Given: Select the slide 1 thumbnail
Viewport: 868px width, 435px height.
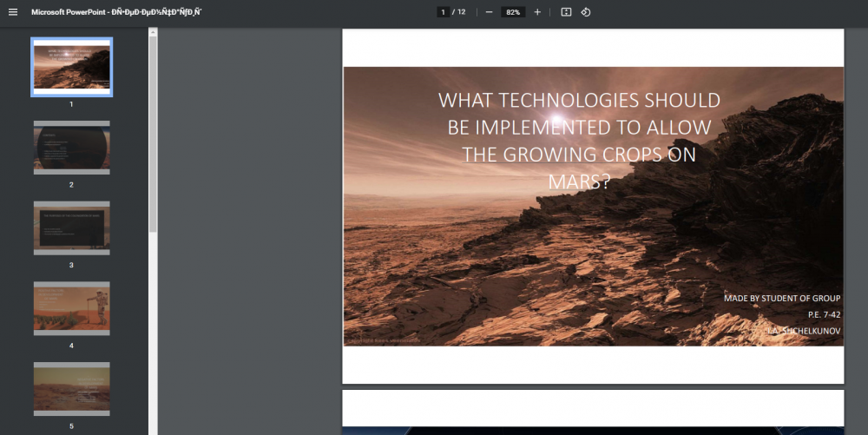Looking at the screenshot, I should (x=71, y=67).
